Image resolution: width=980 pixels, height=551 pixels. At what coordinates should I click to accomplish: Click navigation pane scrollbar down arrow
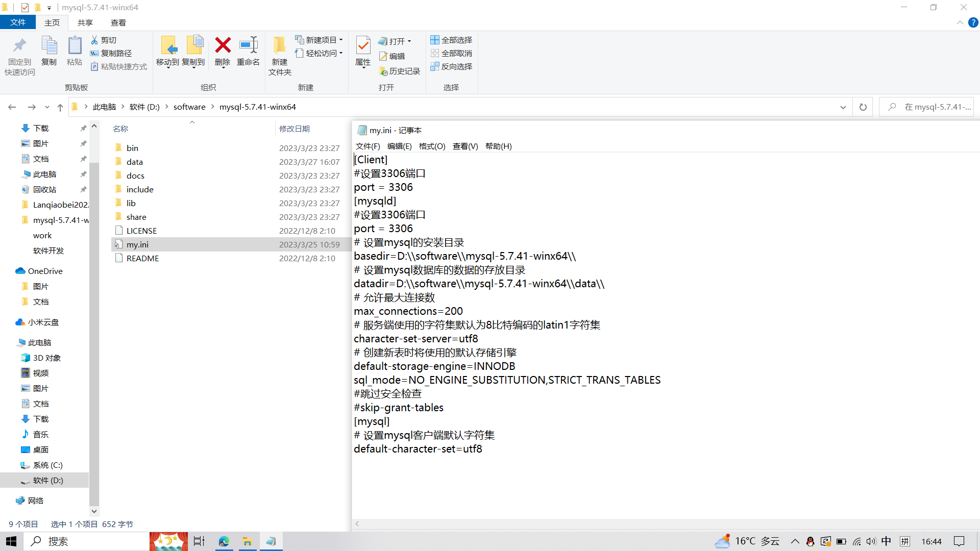pos(94,511)
